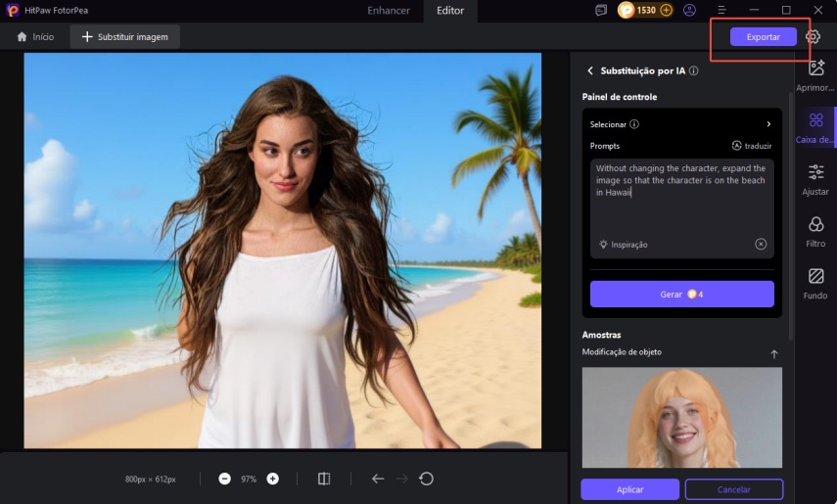The image size is (837, 504).
Task: Undo with the left arrow icon
Action: pos(378,479)
